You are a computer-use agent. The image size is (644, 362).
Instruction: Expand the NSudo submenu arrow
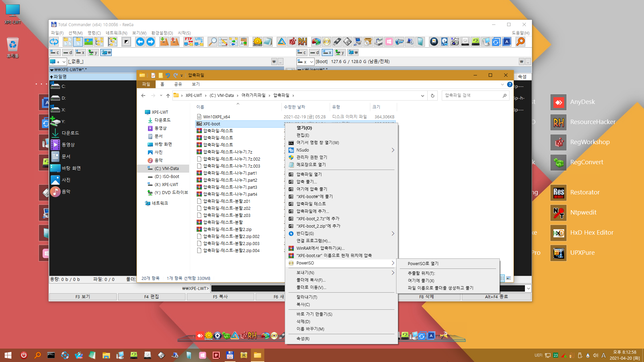(393, 150)
